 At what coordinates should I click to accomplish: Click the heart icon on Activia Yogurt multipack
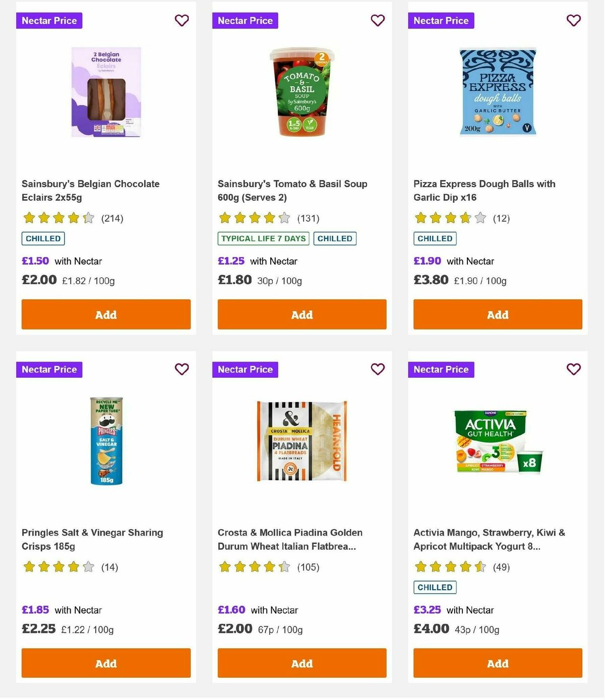(573, 369)
